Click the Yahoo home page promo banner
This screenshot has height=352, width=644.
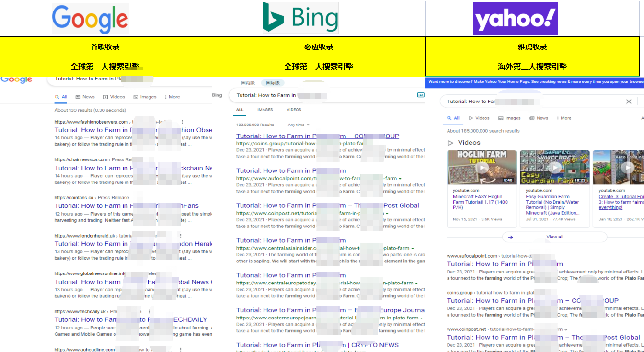pyautogui.click(x=535, y=82)
